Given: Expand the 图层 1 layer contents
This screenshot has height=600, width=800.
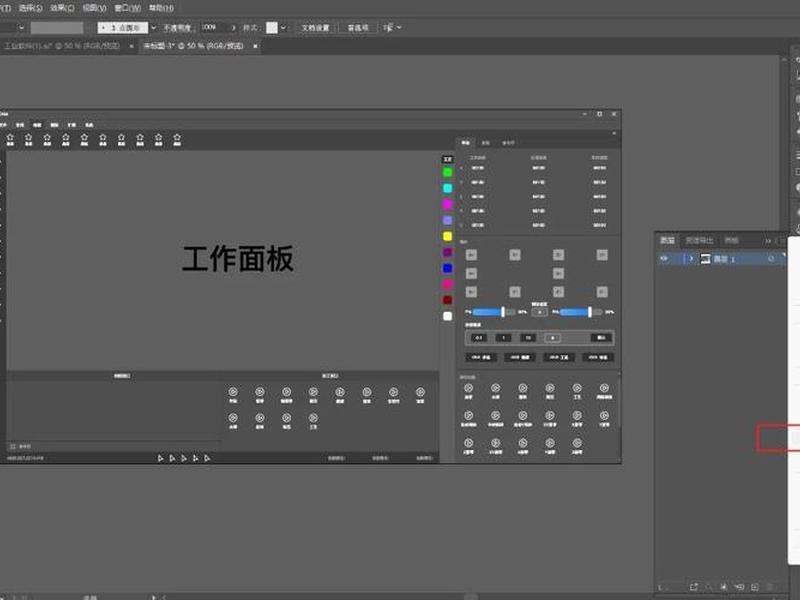Looking at the screenshot, I should pyautogui.click(x=691, y=259).
